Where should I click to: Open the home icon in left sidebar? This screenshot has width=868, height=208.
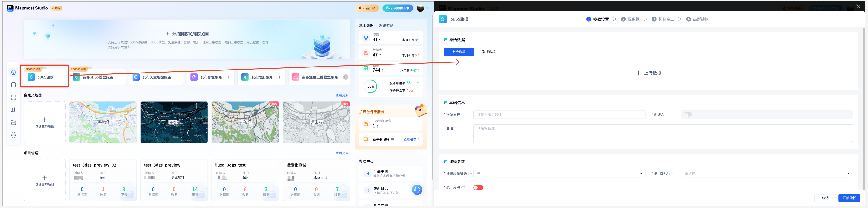click(13, 72)
